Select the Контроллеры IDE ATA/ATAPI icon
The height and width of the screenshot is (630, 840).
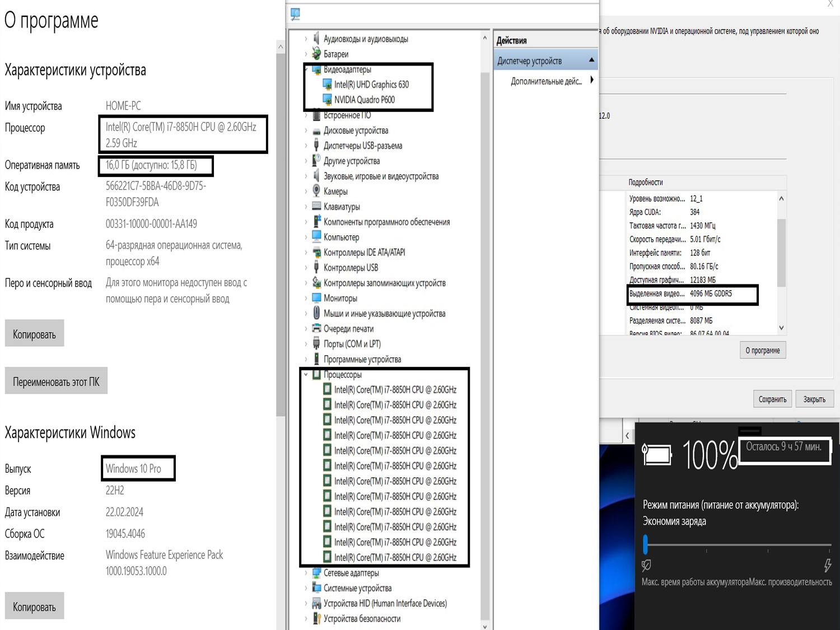point(316,253)
